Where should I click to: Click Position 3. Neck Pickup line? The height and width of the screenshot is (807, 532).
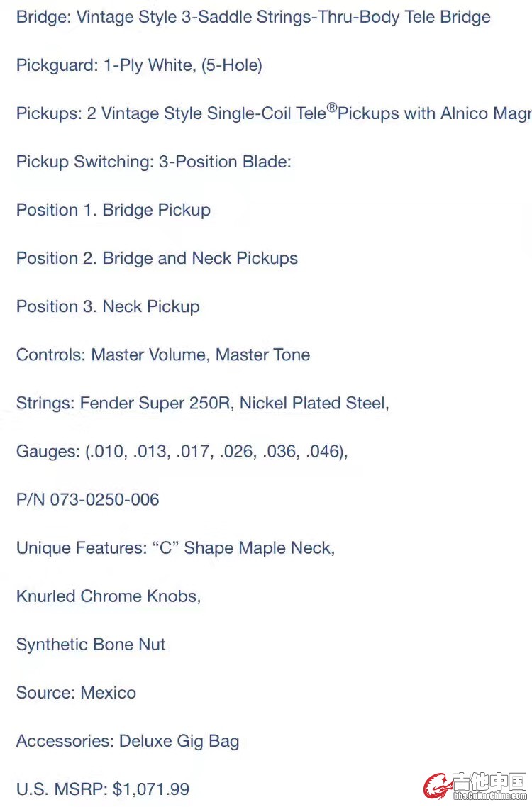point(108,306)
